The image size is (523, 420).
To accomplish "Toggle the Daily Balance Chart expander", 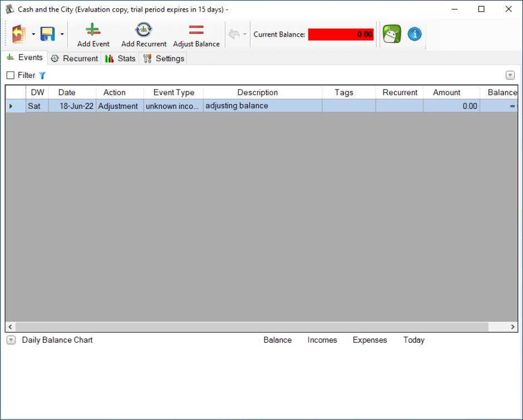I will tap(11, 340).
